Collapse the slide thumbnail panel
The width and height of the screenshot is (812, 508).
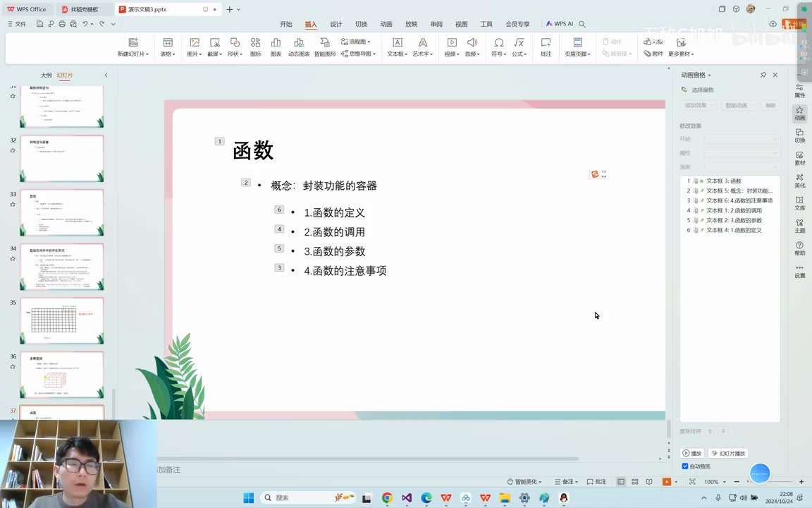click(x=106, y=75)
